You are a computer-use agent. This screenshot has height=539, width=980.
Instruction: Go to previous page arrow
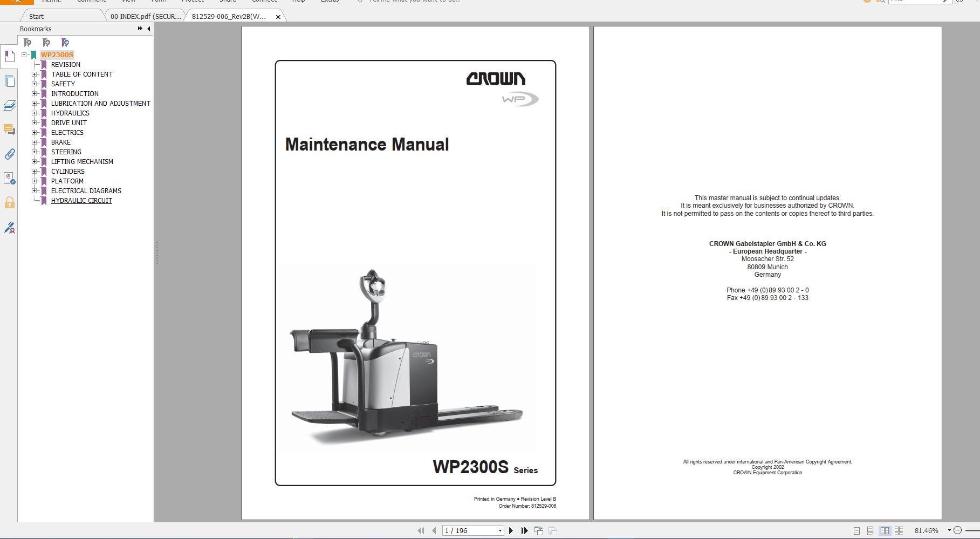434,531
